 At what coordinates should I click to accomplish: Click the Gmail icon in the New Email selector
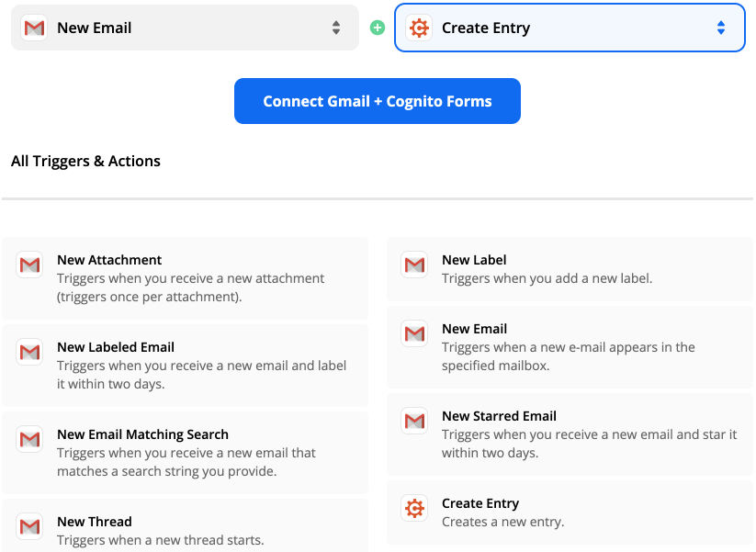34,28
